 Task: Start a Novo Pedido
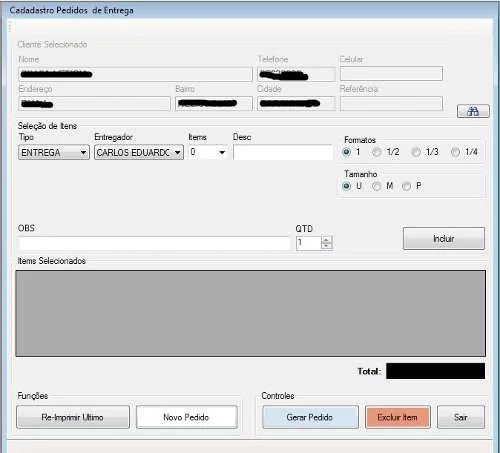tap(187, 417)
